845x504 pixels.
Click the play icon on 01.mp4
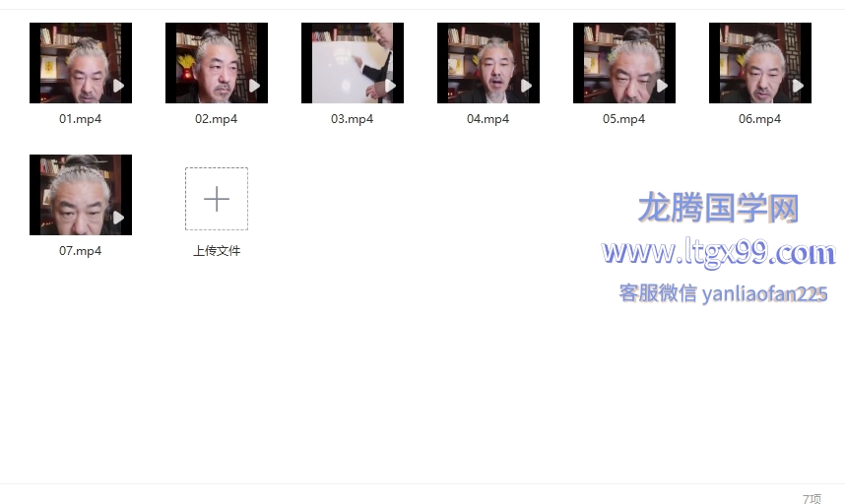(x=118, y=86)
